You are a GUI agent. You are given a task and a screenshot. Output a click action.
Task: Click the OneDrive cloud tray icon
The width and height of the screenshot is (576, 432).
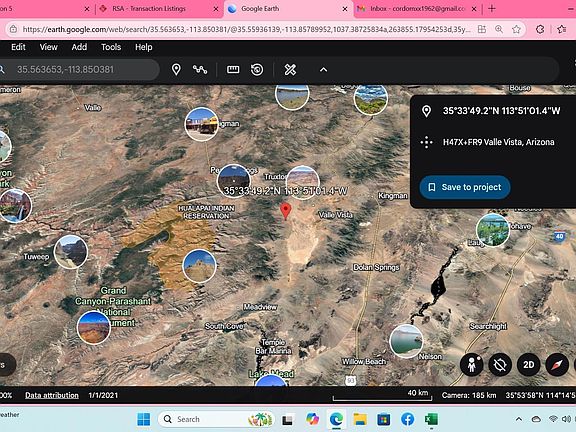coord(536,419)
